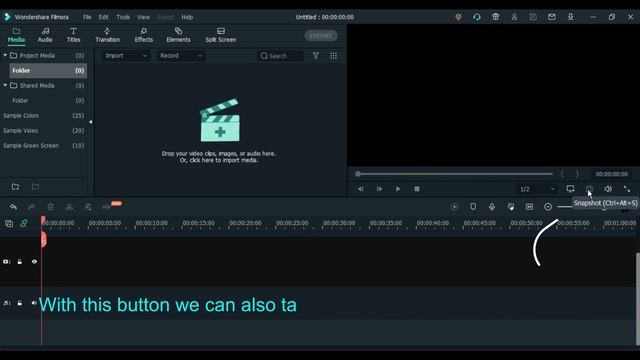The image size is (640, 360).
Task: Click the previous frame button
Action: 360,189
